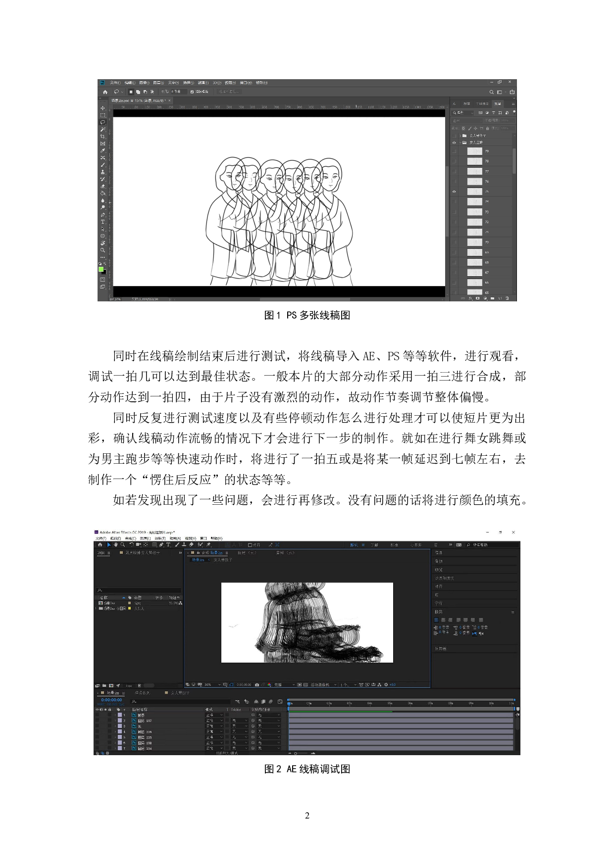Toggle the anti-alias checkbox in options bar

[x=192, y=92]
